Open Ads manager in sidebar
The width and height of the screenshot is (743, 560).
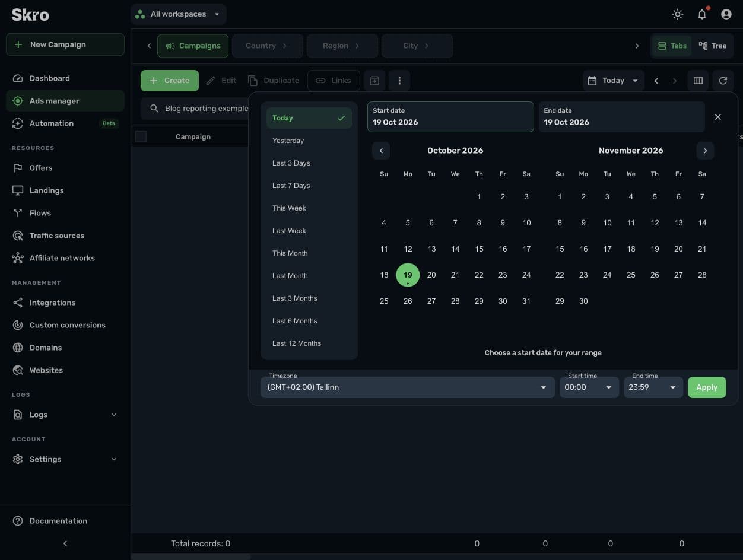[x=65, y=101]
